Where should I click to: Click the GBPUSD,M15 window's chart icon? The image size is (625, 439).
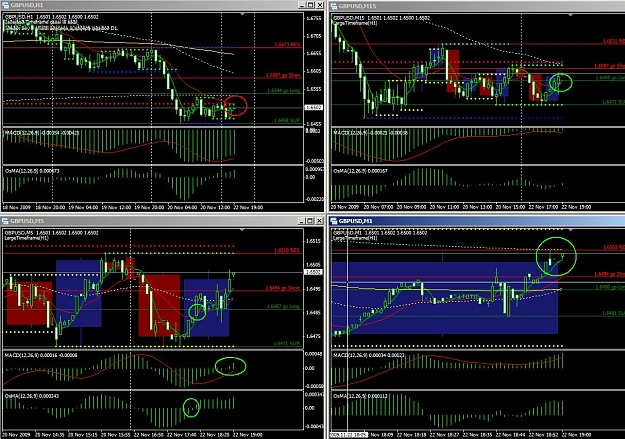tap(334, 6)
